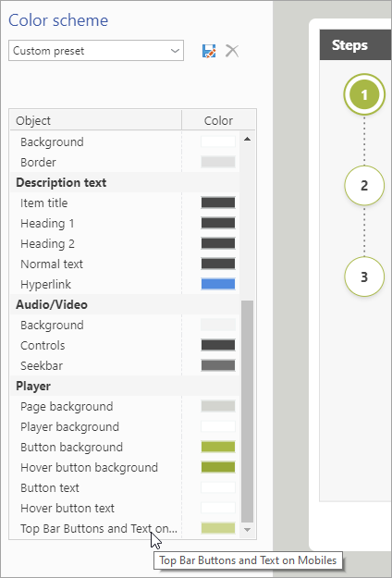Viewport: 392px width, 578px height.
Task: Delete the current preset with X icon
Action: click(x=232, y=51)
